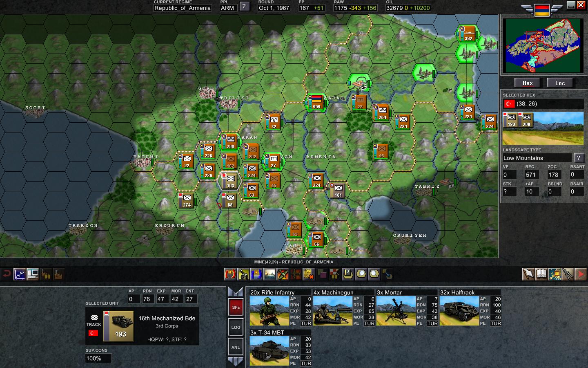Click the soldier on hex icon
Viewport: 588px width, 368px height.
pyautogui.click(x=348, y=274)
